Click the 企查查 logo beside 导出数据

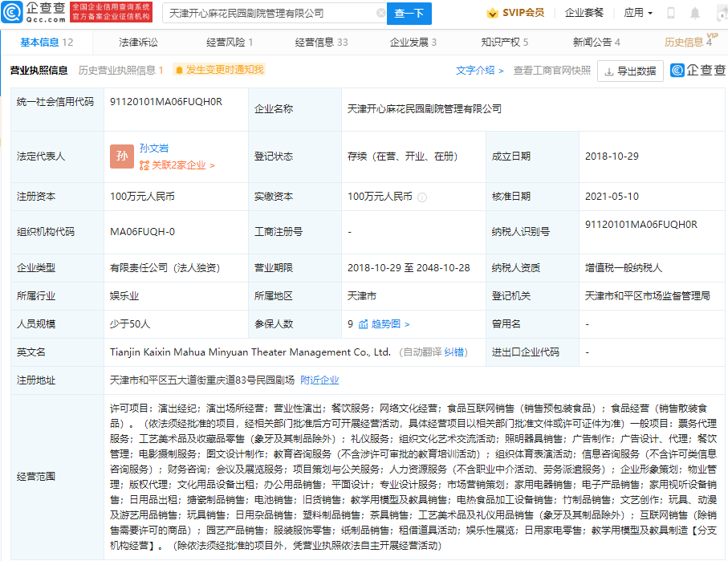697,70
